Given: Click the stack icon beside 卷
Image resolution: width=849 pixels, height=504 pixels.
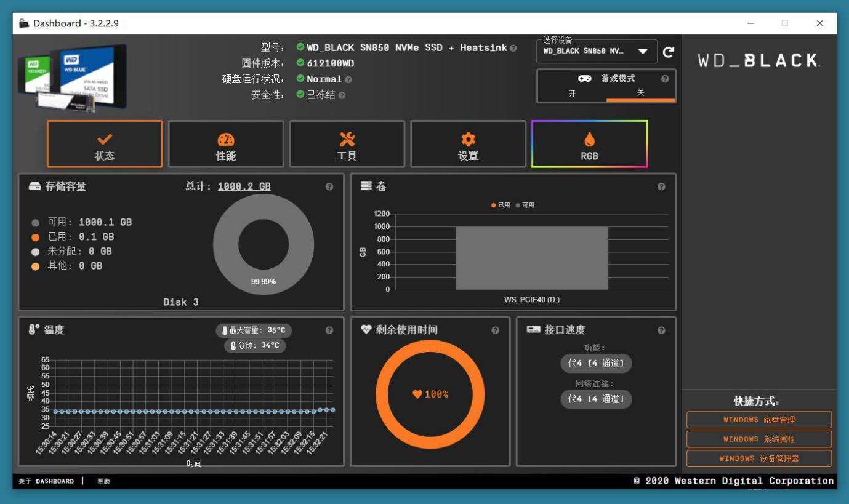Looking at the screenshot, I should (366, 186).
